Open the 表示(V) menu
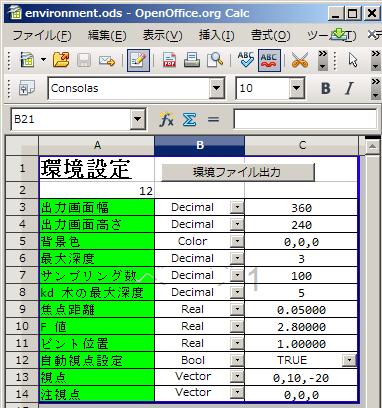This screenshot has height=408, width=382. (x=162, y=35)
